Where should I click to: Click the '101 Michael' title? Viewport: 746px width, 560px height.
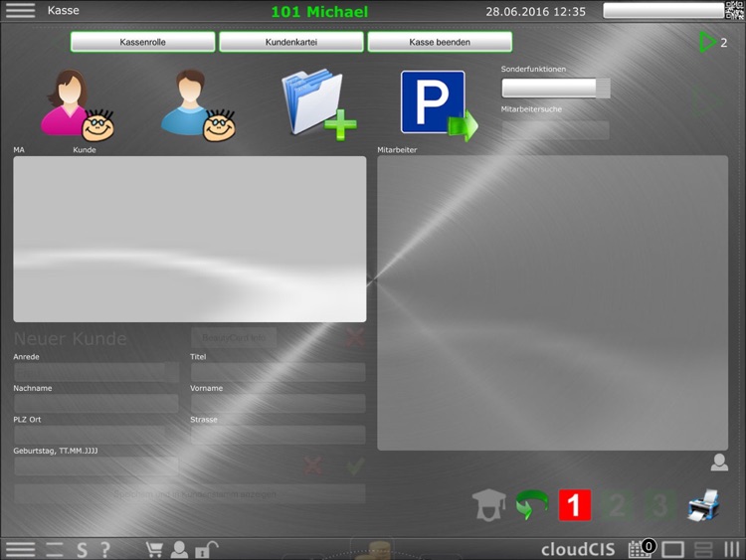[x=319, y=11]
